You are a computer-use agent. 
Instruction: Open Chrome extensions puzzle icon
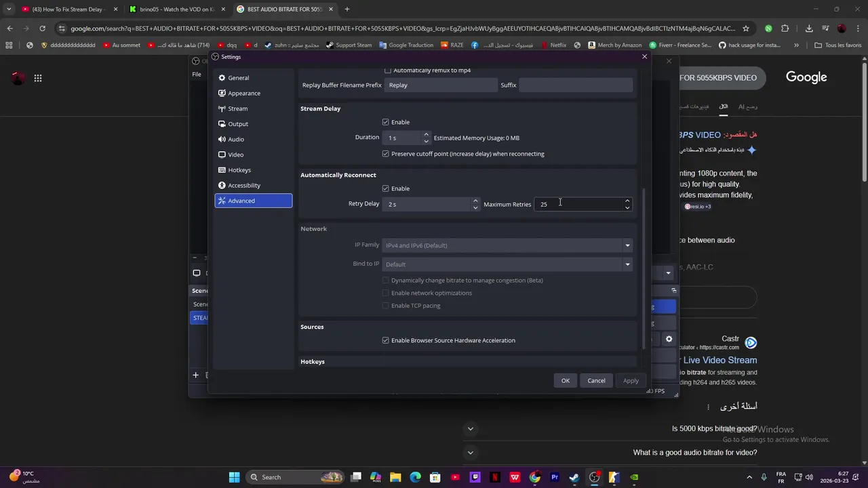(x=785, y=28)
